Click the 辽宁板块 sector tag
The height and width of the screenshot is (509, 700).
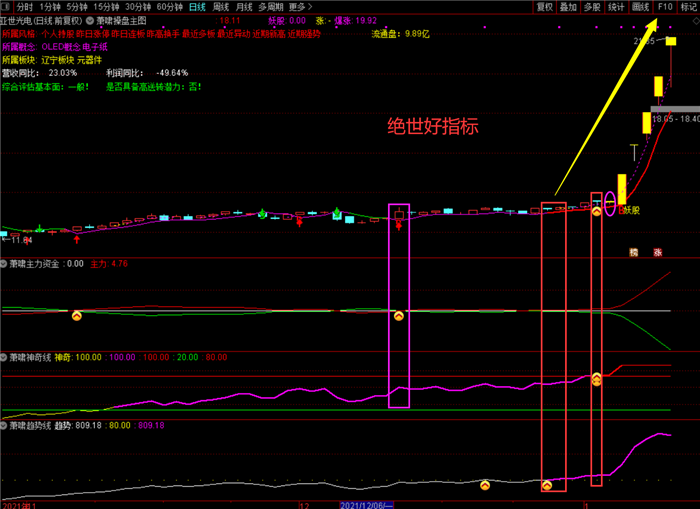tap(58, 60)
